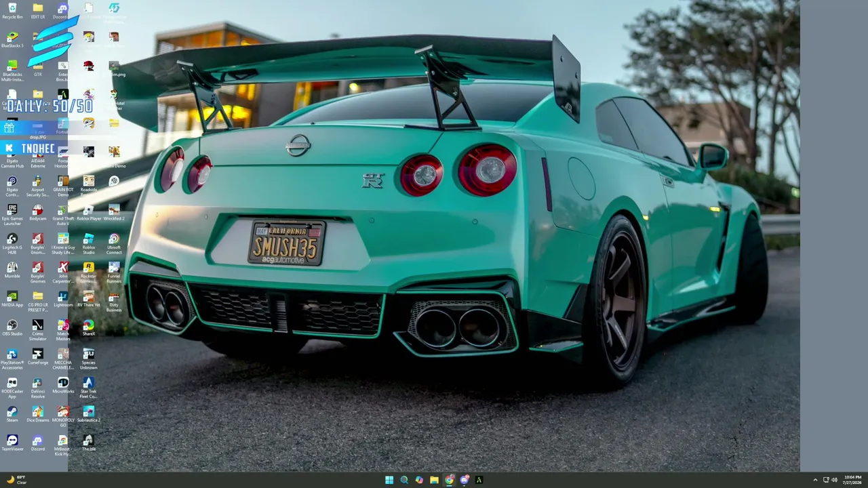Launch the ShareX desktop shortcut
Image resolution: width=868 pixels, height=488 pixels.
click(x=88, y=328)
